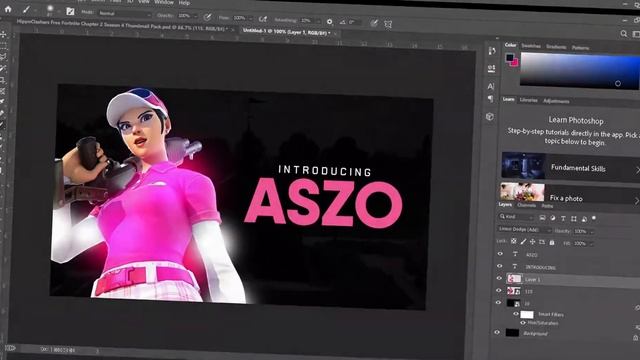Open the History panel icon
Image resolution: width=640 pixels, height=360 pixels.
click(492, 51)
